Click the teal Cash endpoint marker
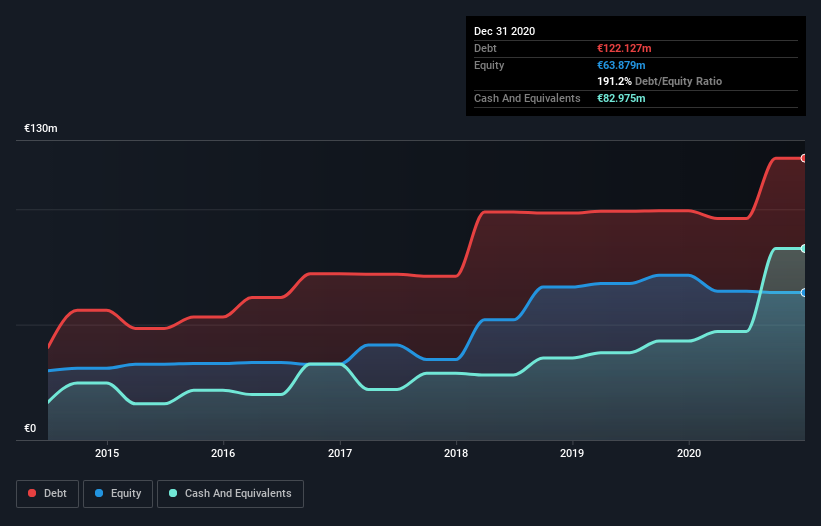821x526 pixels. point(804,249)
